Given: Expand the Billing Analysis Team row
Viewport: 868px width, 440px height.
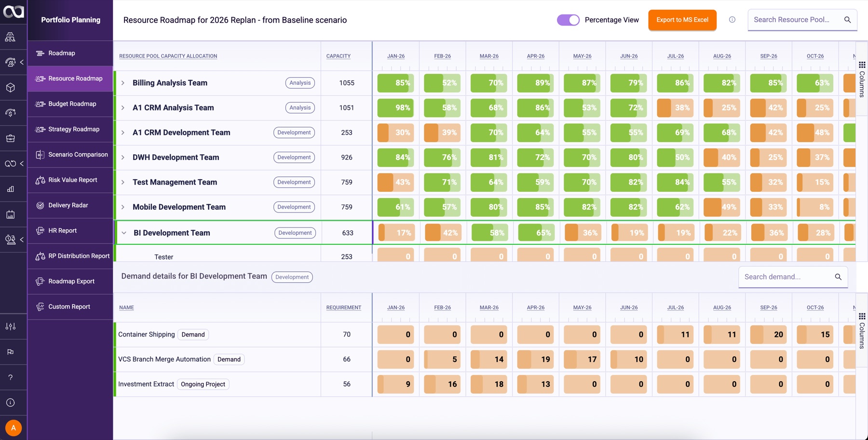Looking at the screenshot, I should (x=123, y=83).
